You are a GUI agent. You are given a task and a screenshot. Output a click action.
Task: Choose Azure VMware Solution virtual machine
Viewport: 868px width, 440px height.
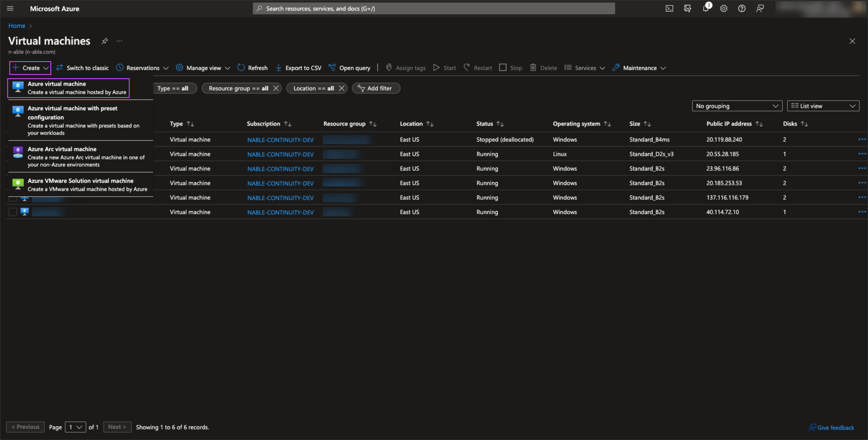(81, 184)
